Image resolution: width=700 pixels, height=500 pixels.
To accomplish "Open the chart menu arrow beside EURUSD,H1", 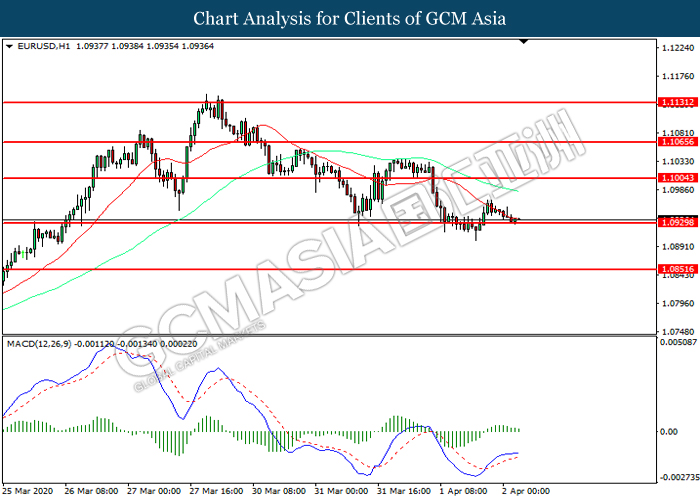I will (x=9, y=46).
